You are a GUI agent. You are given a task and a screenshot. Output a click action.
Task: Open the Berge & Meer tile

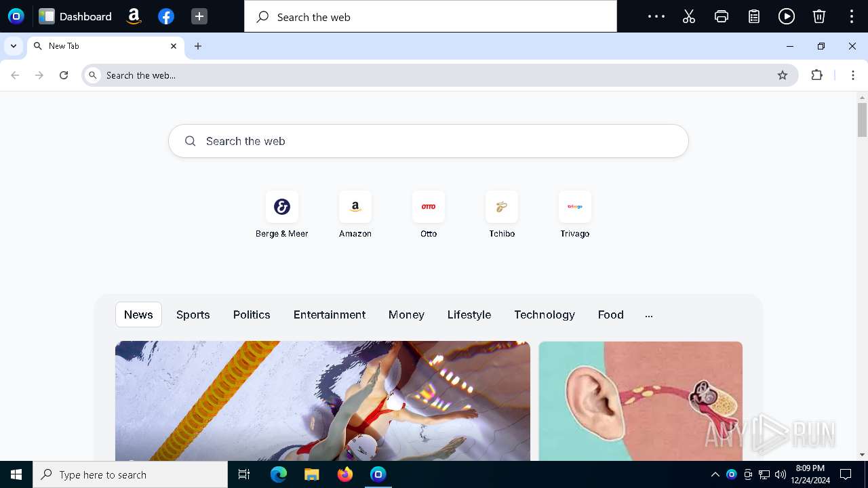click(282, 215)
